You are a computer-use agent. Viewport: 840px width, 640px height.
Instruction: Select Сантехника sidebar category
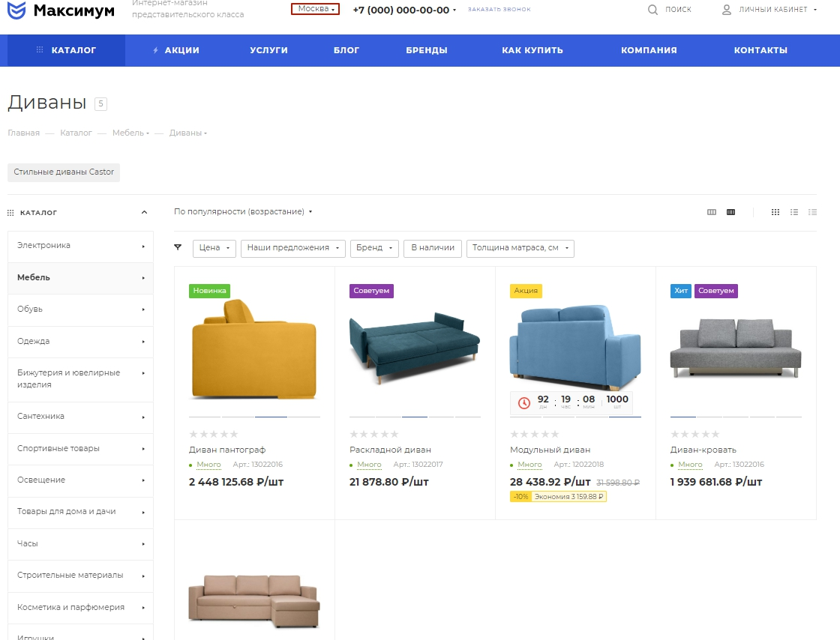tap(80, 417)
